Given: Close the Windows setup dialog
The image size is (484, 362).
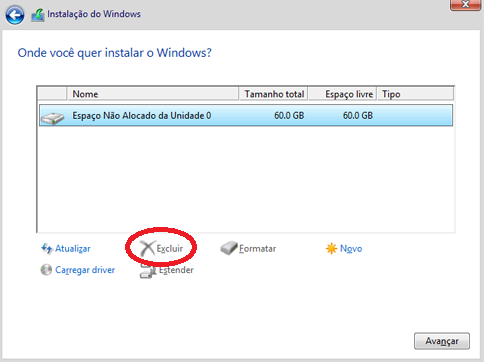Looking at the screenshot, I should 466,5.
